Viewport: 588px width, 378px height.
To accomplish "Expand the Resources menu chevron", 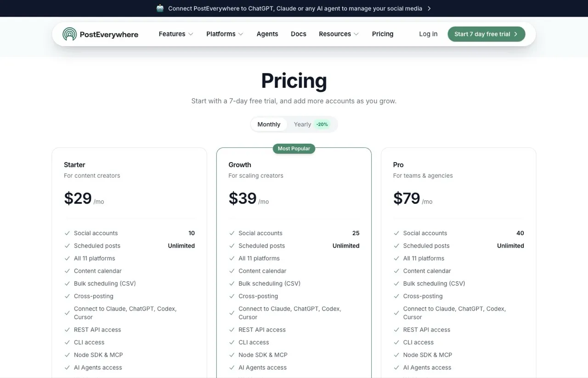I will coord(356,34).
